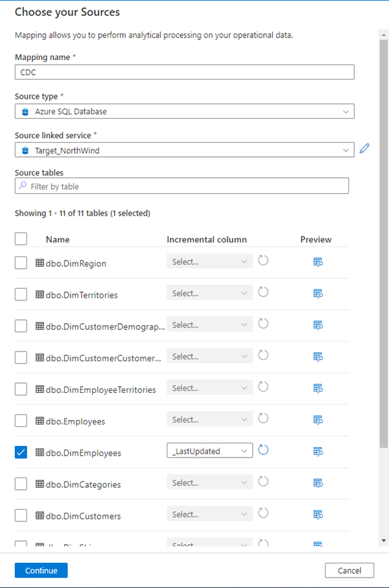Check the dbo.DimRegion table checkbox

(x=21, y=262)
